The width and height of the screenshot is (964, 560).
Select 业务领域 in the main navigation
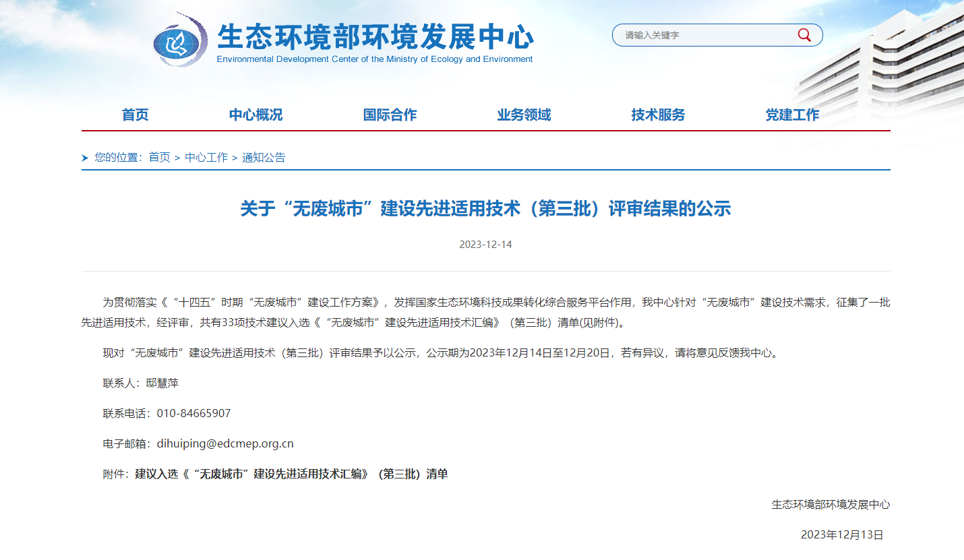click(524, 115)
